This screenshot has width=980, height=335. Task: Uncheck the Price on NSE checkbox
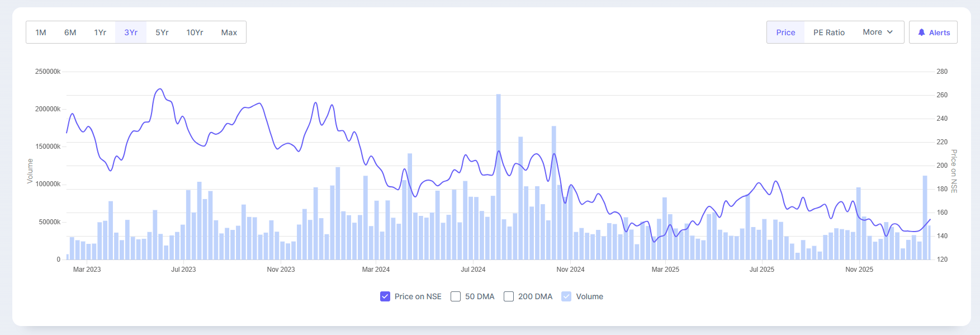click(385, 296)
